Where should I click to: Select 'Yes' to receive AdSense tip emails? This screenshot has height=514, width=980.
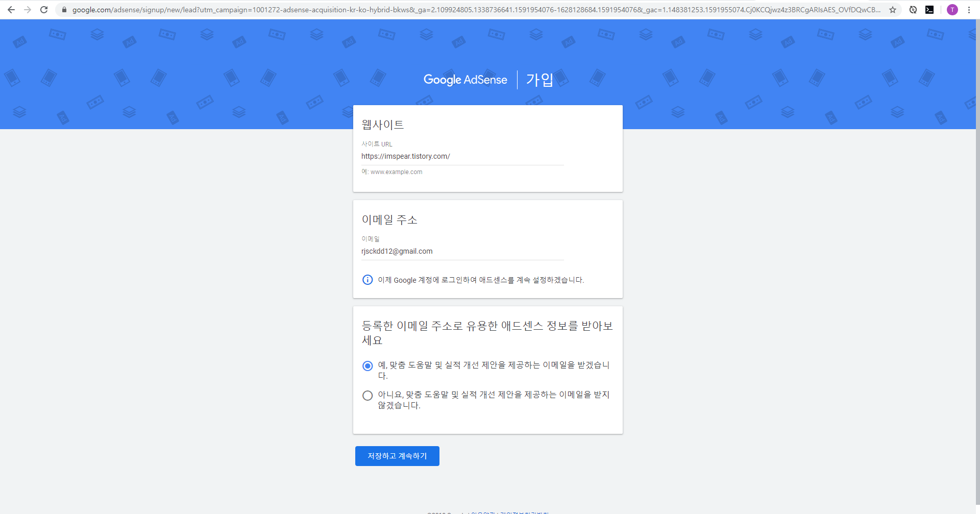(367, 366)
